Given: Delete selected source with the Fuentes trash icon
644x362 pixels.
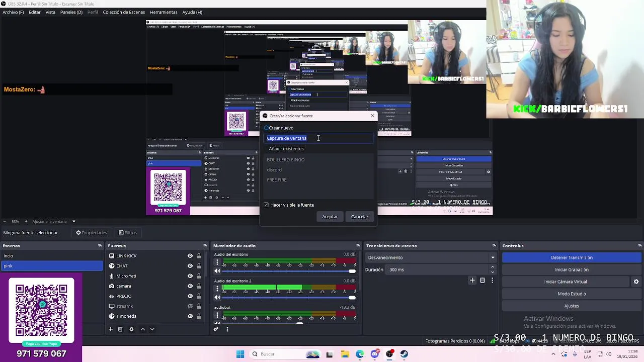Looking at the screenshot, I should pos(120,329).
